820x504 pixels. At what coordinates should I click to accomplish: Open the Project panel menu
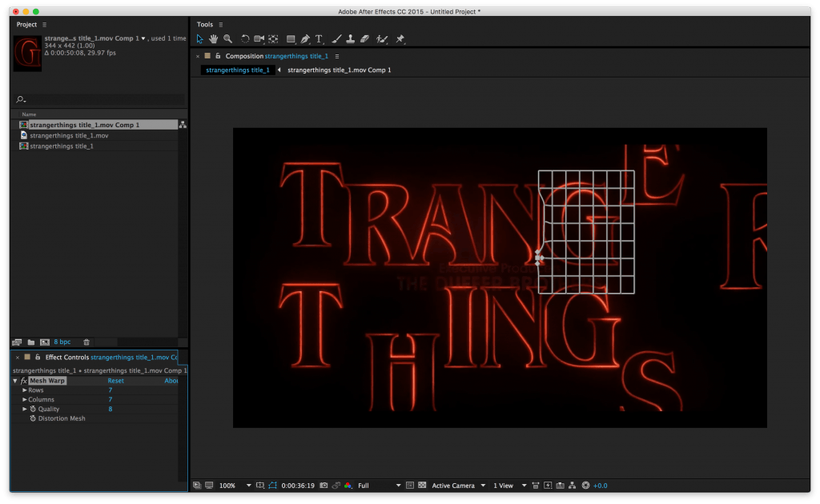click(x=45, y=25)
